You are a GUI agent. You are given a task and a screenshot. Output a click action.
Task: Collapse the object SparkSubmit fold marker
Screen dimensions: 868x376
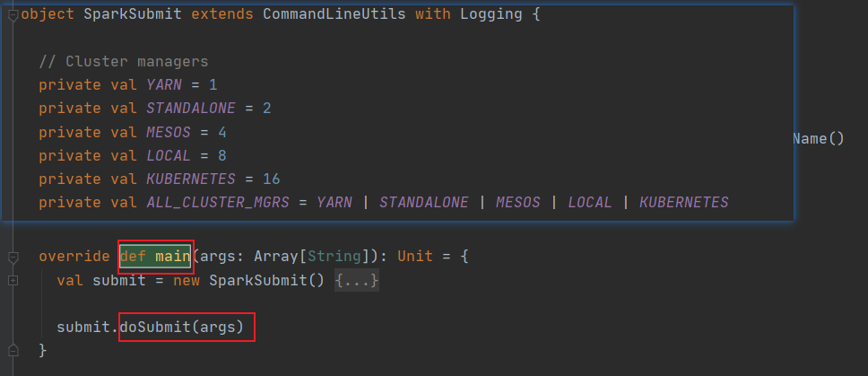click(x=13, y=18)
